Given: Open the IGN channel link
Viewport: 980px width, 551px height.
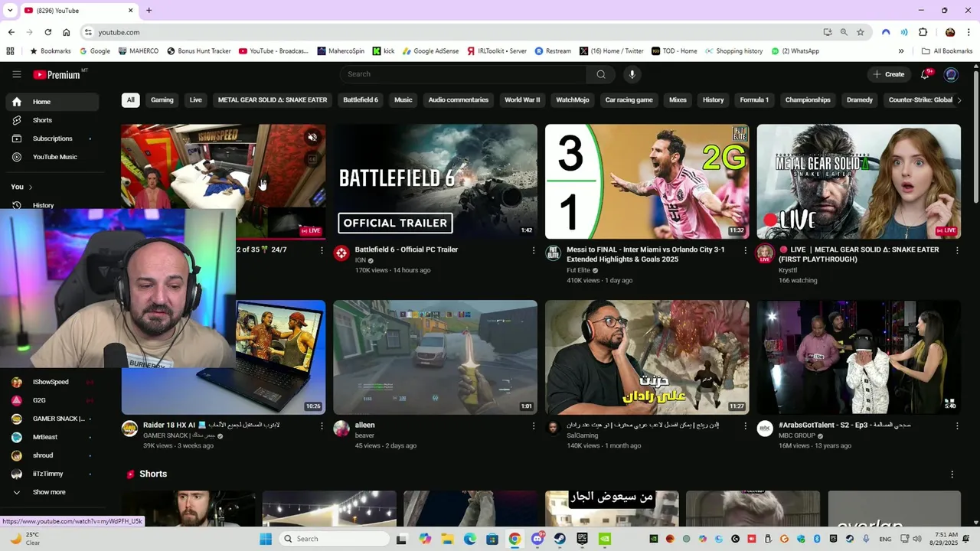Looking at the screenshot, I should tap(360, 260).
